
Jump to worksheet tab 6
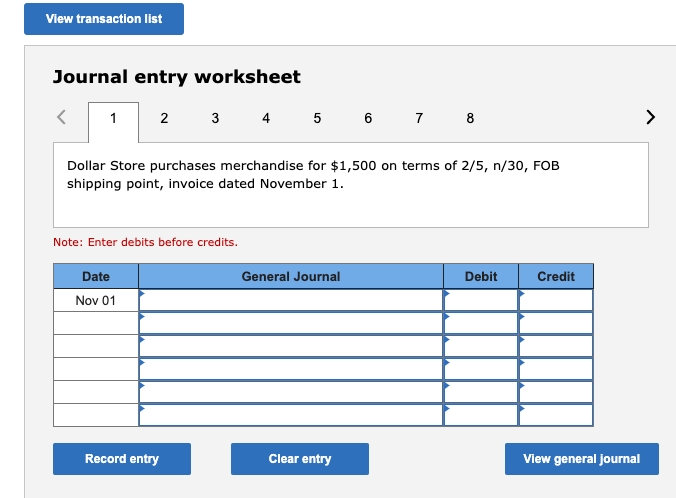point(368,118)
